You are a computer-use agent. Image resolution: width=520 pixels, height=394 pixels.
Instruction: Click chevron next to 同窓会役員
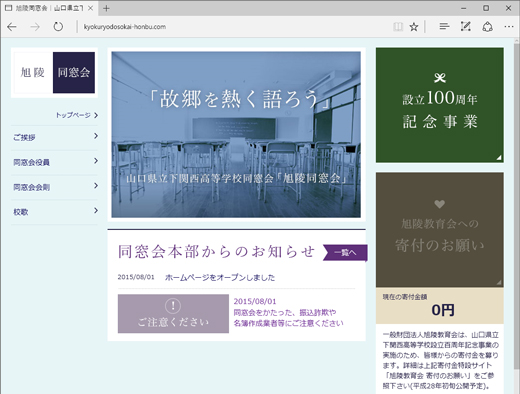point(96,161)
